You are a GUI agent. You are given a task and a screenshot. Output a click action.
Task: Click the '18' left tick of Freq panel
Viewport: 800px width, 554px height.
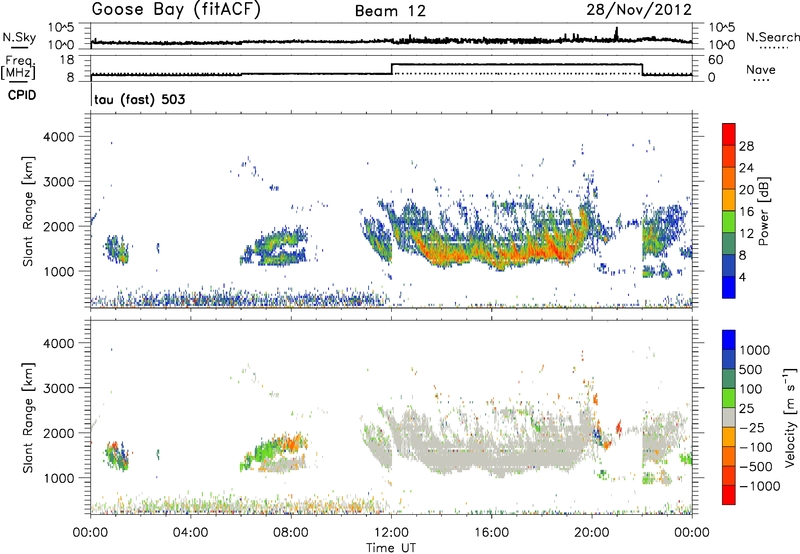tap(67, 60)
